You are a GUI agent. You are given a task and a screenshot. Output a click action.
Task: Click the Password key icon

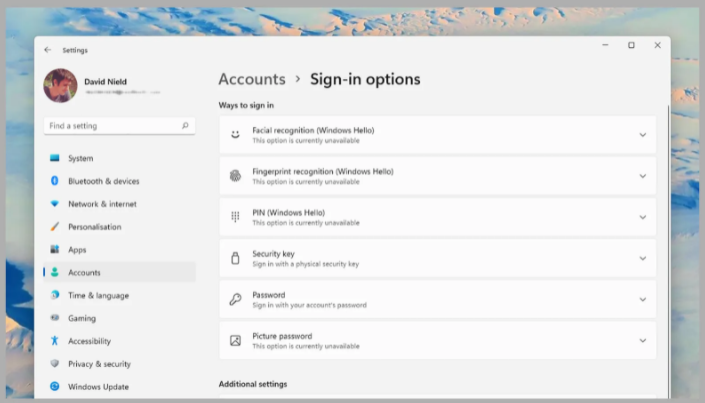tap(235, 299)
